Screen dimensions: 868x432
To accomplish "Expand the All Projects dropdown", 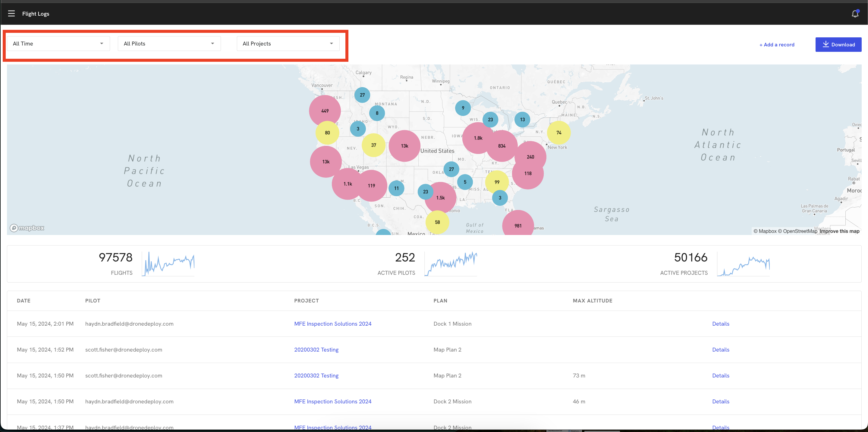I will 288,43.
